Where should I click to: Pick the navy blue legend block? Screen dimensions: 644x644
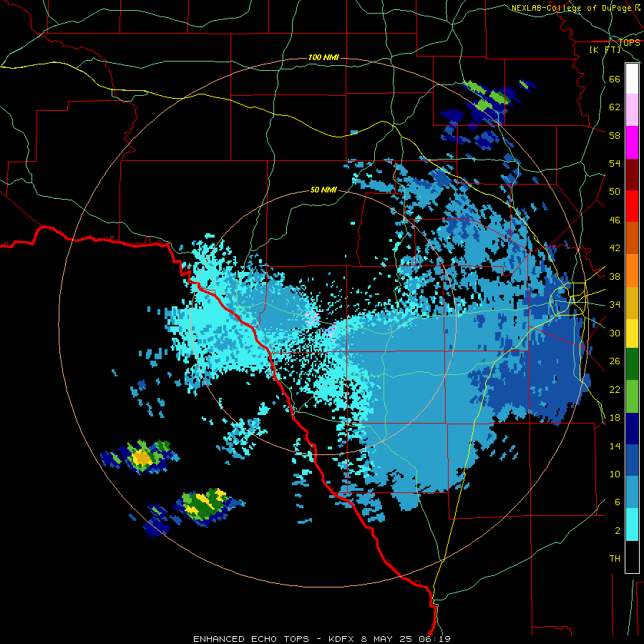(632, 429)
